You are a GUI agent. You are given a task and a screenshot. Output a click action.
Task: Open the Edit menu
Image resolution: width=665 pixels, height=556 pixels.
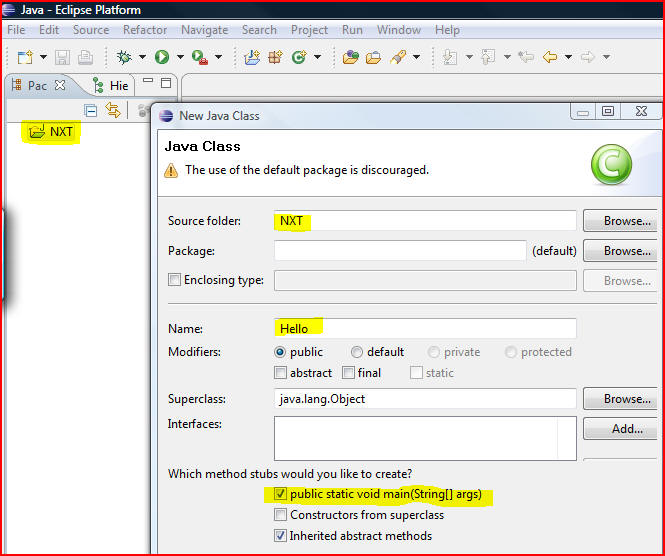tap(49, 30)
